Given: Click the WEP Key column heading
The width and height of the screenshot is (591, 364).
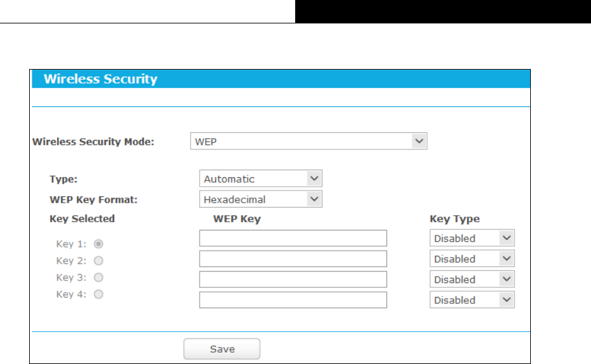Looking at the screenshot, I should tap(237, 219).
